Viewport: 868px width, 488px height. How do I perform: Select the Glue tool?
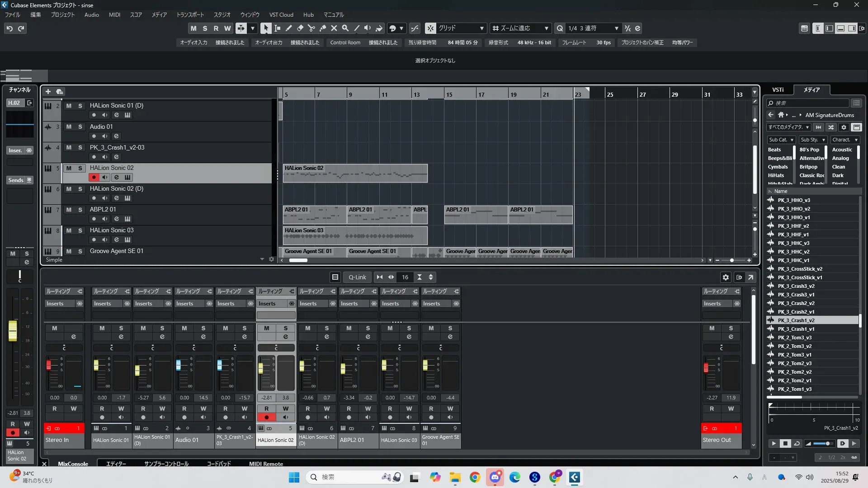(x=322, y=28)
